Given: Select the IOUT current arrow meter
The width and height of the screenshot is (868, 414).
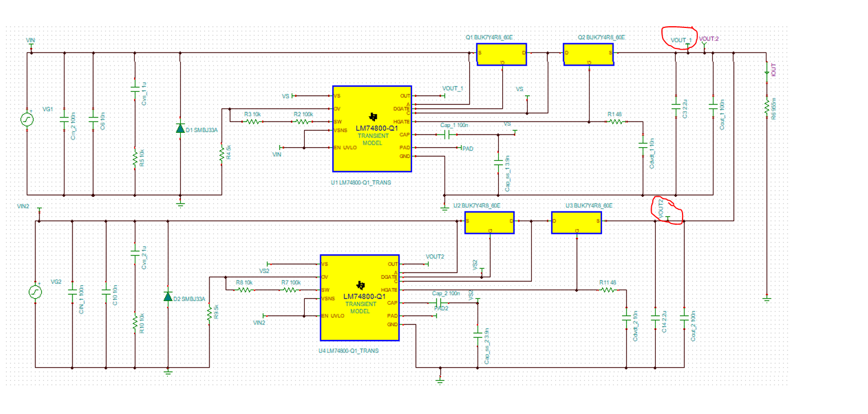Looking at the screenshot, I should tap(768, 72).
